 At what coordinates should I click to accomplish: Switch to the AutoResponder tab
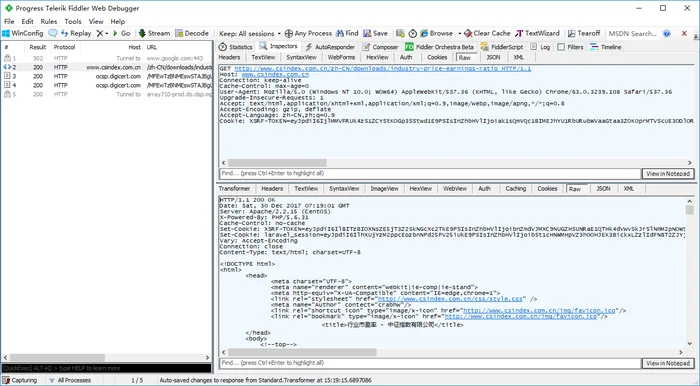330,47
